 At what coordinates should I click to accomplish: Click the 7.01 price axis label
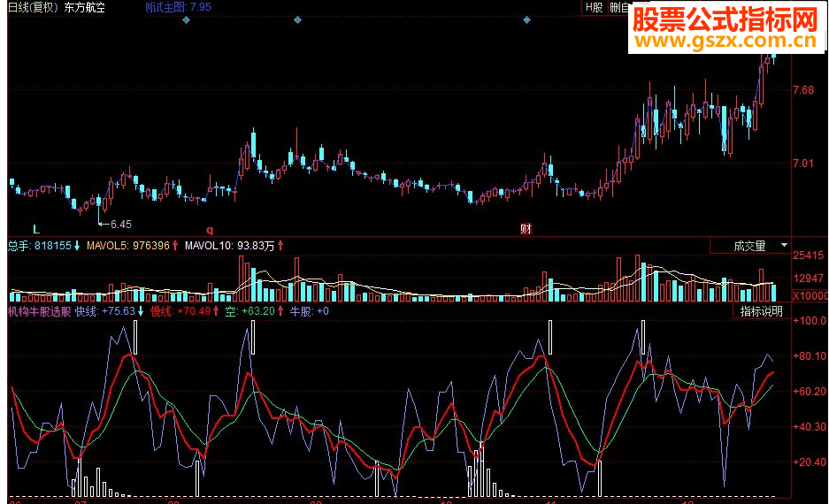803,164
